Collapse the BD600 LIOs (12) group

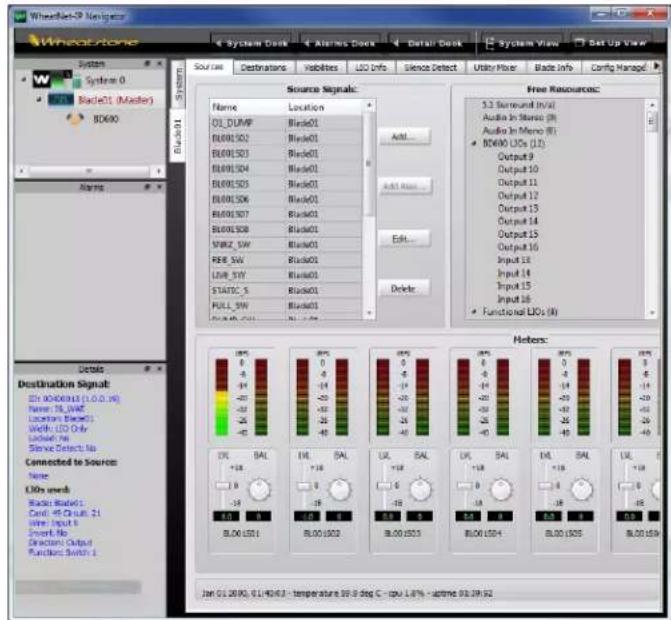(x=474, y=143)
